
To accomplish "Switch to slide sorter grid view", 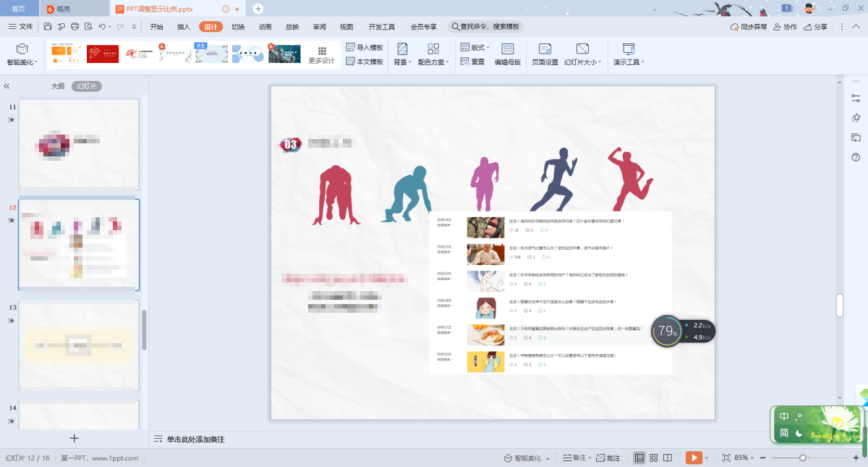I will [x=654, y=458].
